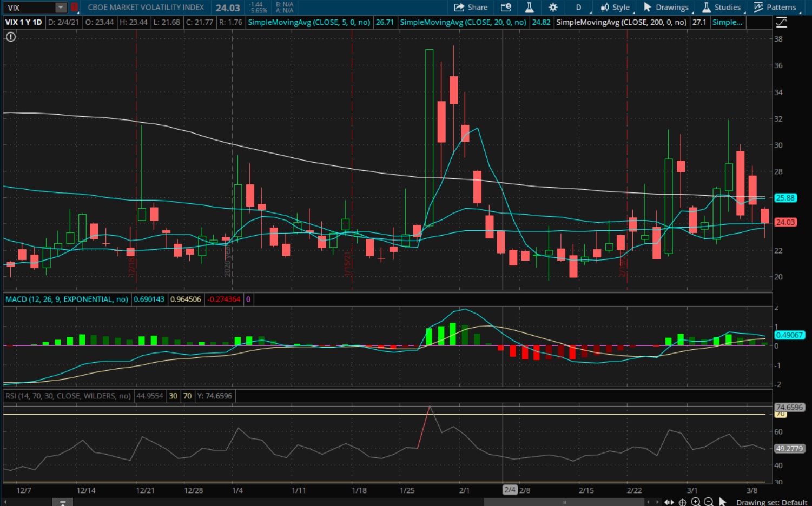This screenshot has width=812, height=506.
Task: Open the Style dropdown menu
Action: (x=615, y=8)
